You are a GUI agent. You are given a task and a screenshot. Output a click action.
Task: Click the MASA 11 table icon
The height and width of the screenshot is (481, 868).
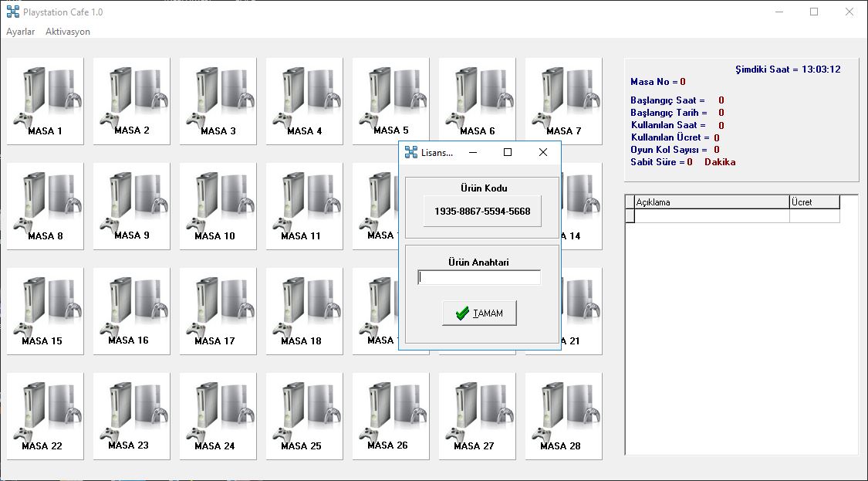coord(305,206)
